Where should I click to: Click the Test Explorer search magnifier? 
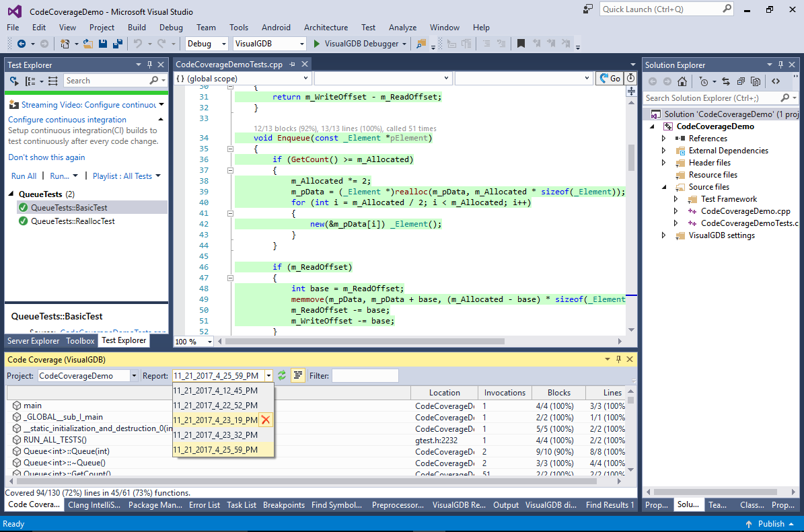click(x=154, y=81)
